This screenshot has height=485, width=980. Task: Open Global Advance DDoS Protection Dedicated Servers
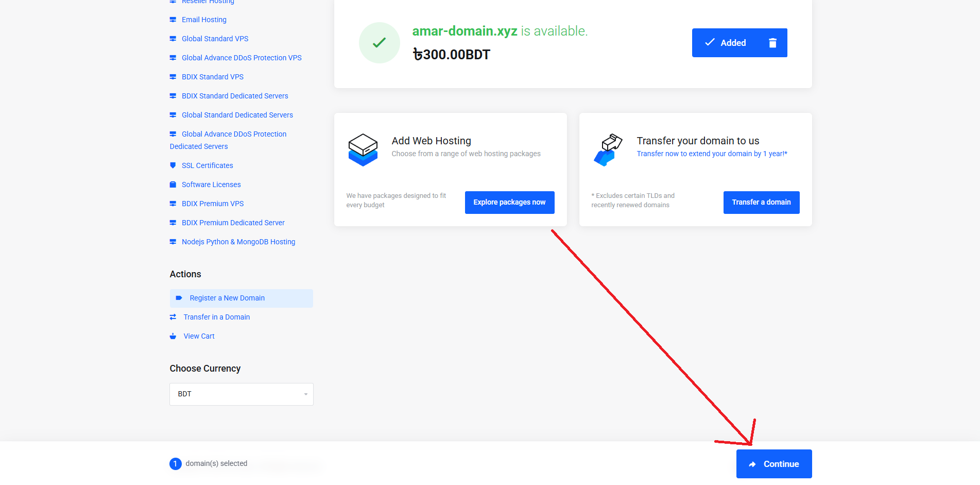(228, 140)
